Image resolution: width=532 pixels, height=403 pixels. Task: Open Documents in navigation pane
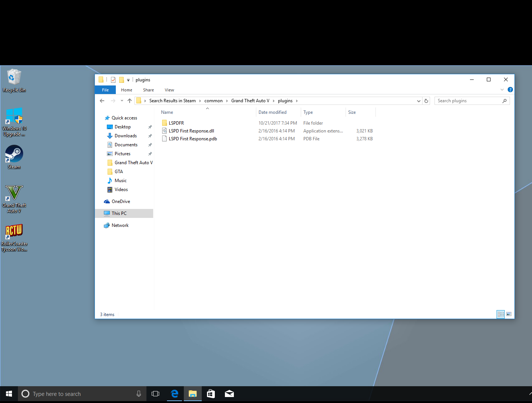126,145
